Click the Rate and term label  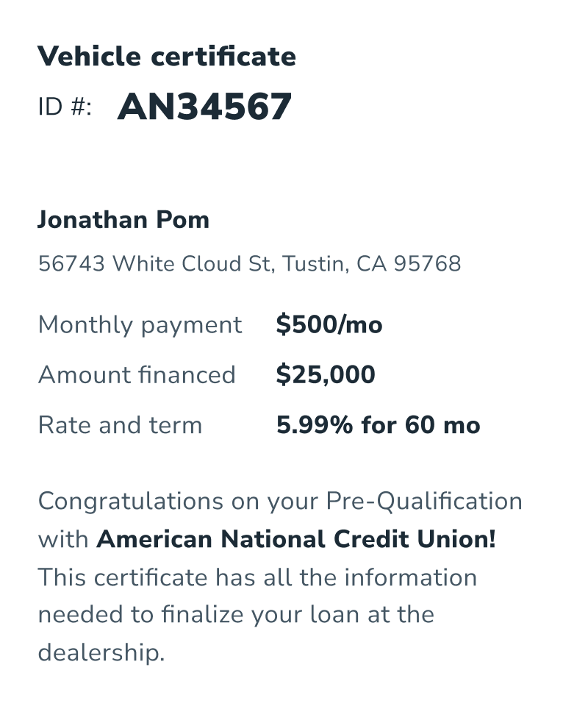120,425
